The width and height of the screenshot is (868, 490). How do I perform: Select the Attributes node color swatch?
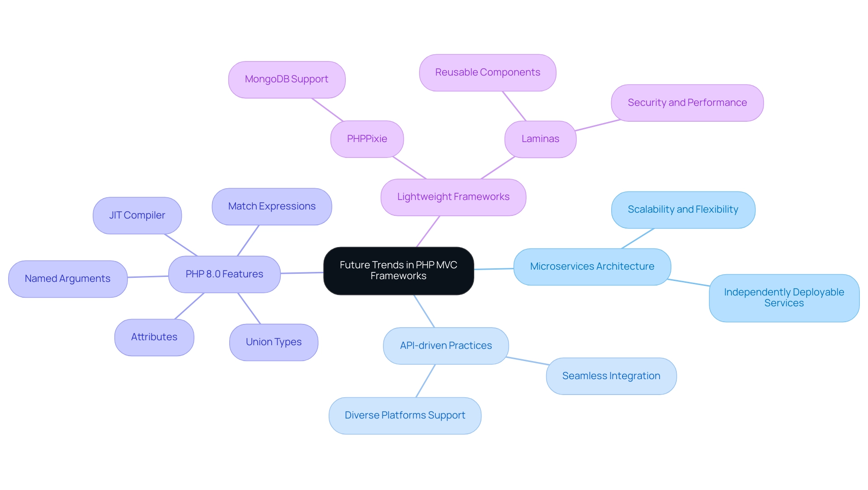(154, 336)
